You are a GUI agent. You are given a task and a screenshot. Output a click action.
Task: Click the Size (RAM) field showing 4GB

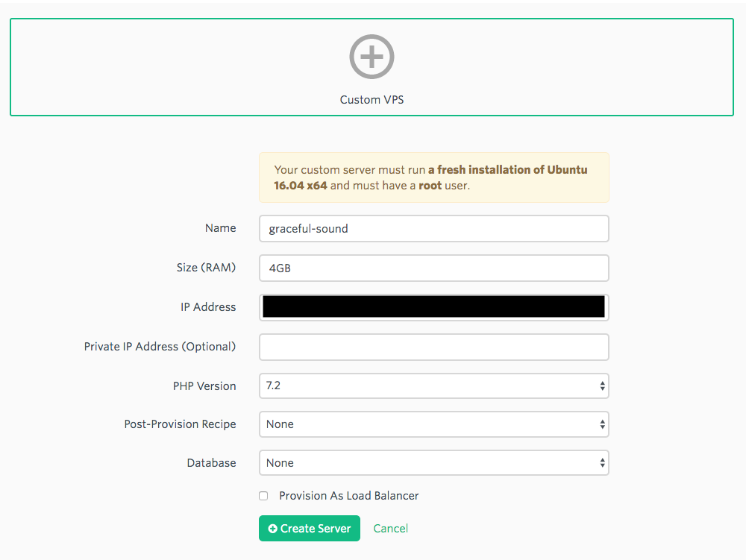pos(434,268)
